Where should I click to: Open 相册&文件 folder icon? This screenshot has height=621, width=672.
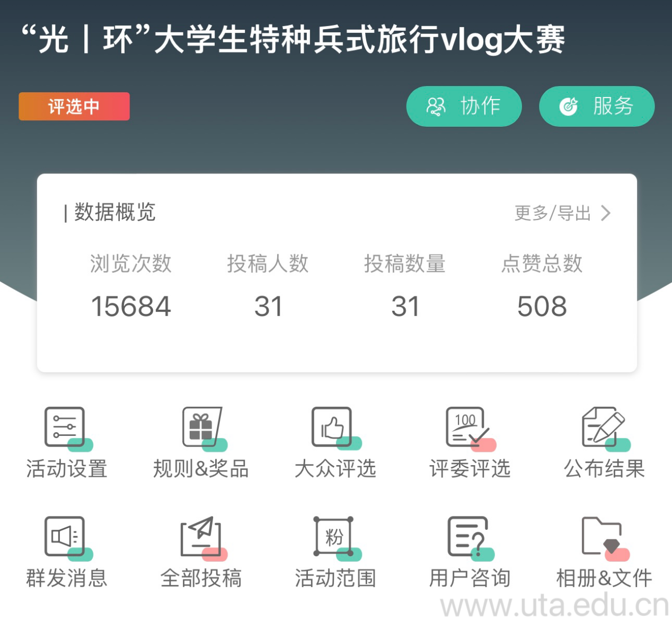604,537
